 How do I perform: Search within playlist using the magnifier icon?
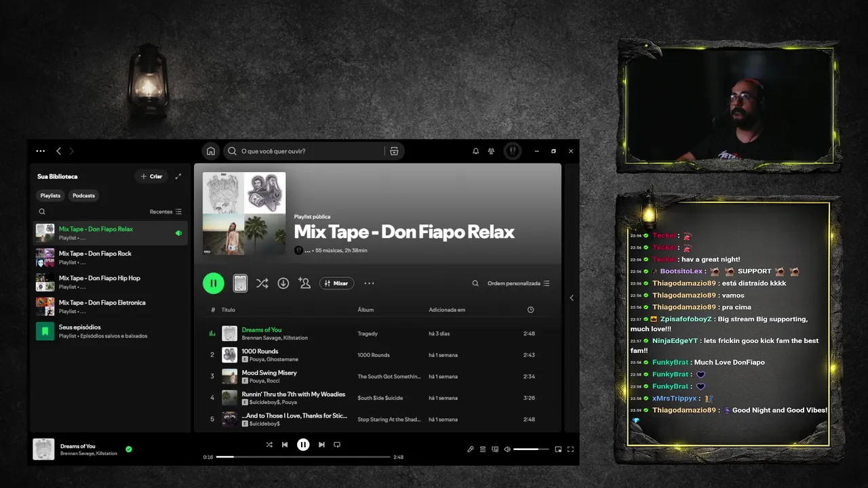[x=475, y=283]
